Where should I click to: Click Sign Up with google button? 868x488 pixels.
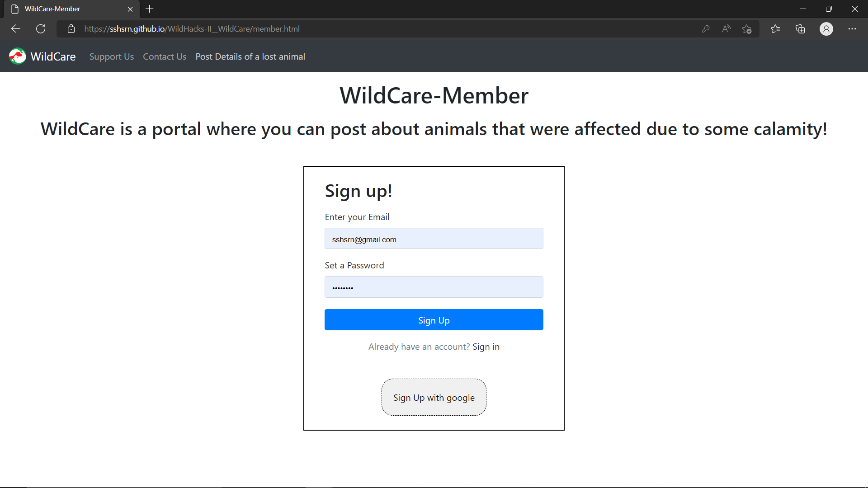pos(434,397)
